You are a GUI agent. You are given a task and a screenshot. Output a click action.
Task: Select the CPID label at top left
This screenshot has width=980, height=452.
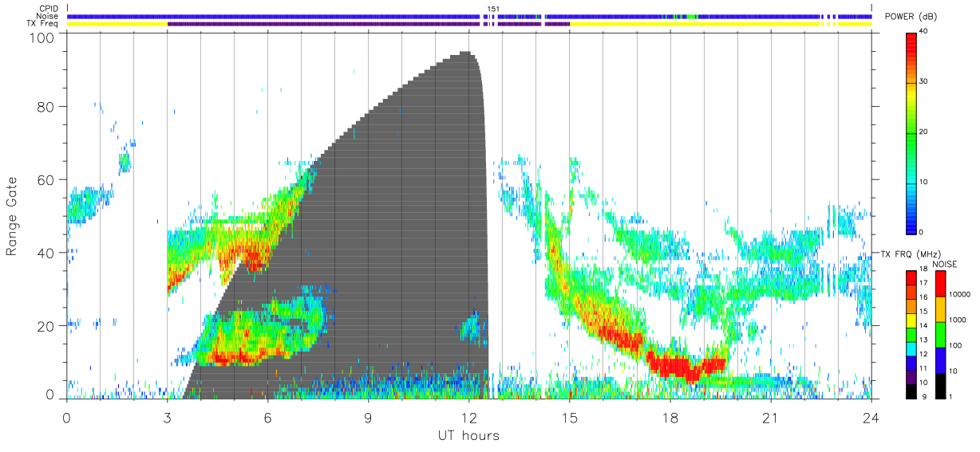(x=49, y=9)
